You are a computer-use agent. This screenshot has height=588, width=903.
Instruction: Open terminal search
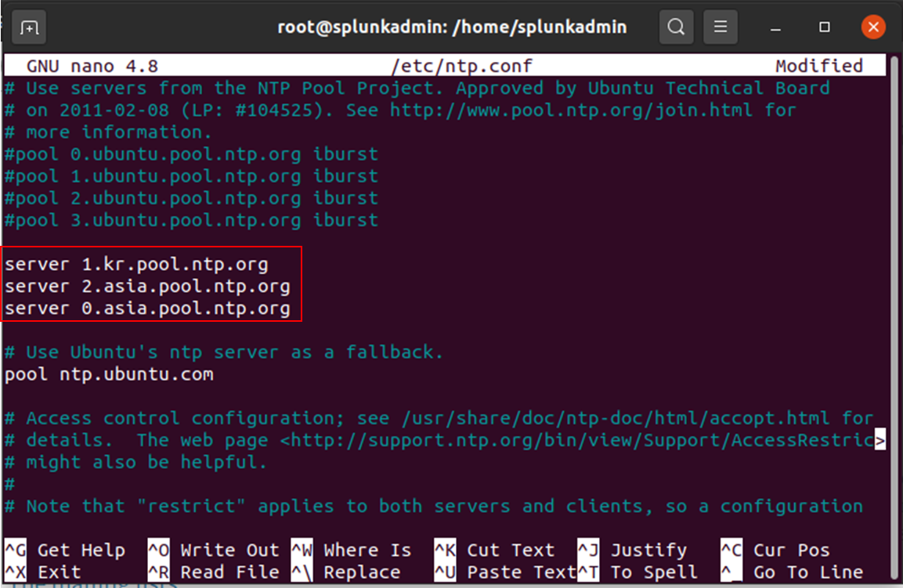click(676, 27)
